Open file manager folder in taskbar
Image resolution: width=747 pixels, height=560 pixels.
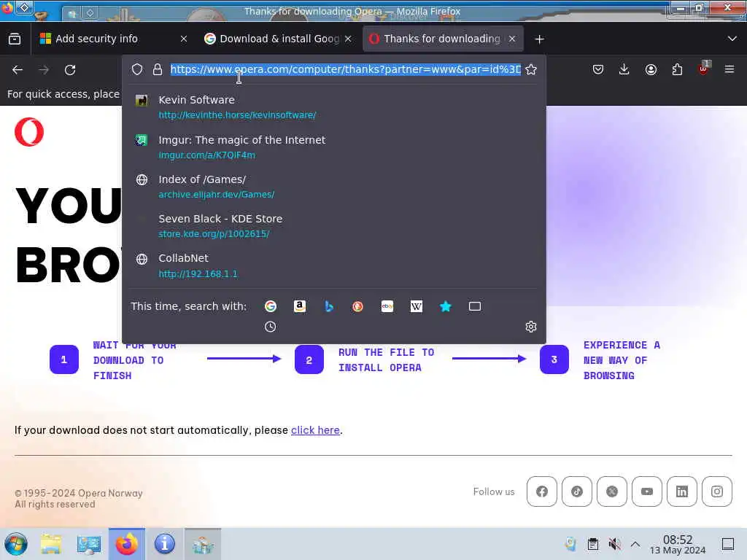(x=51, y=544)
